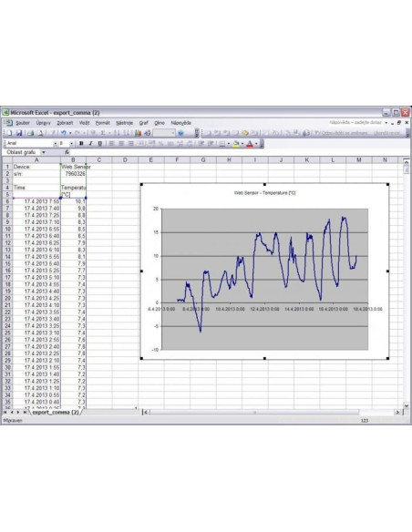Click the Select All corner box
This screenshot has height=532, width=412.
[7, 159]
